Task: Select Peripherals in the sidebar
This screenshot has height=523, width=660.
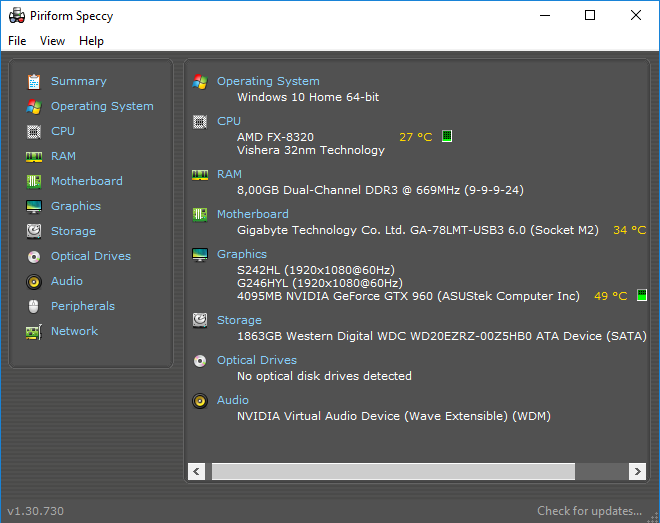Action: 83,306
